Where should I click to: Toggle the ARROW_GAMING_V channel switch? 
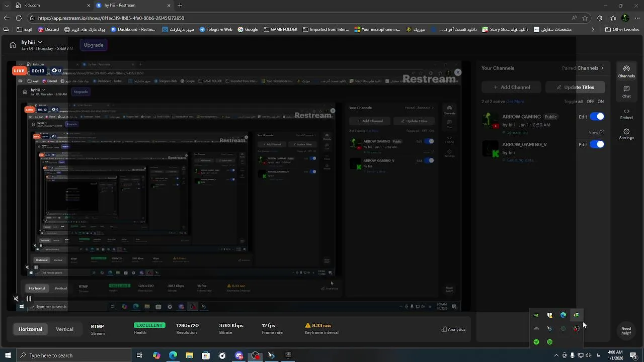(597, 144)
